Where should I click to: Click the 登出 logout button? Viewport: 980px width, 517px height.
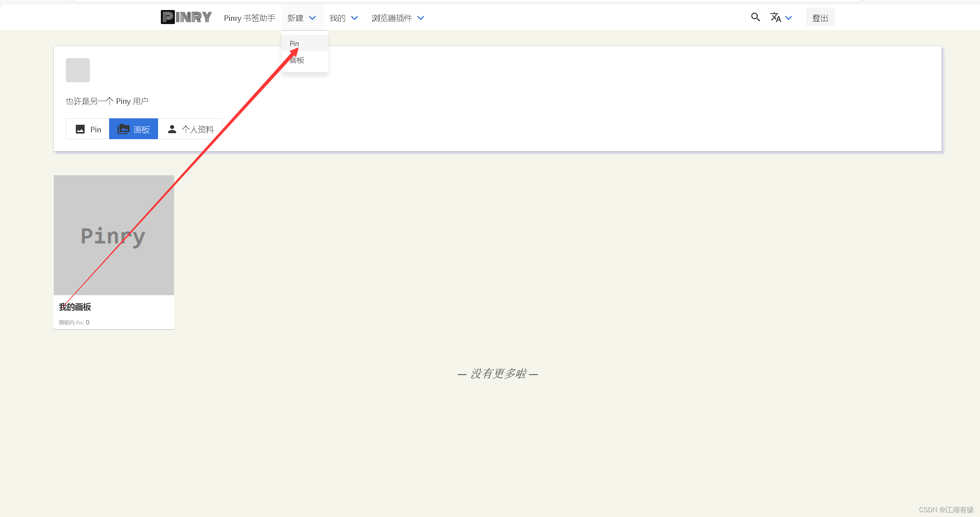pos(820,18)
